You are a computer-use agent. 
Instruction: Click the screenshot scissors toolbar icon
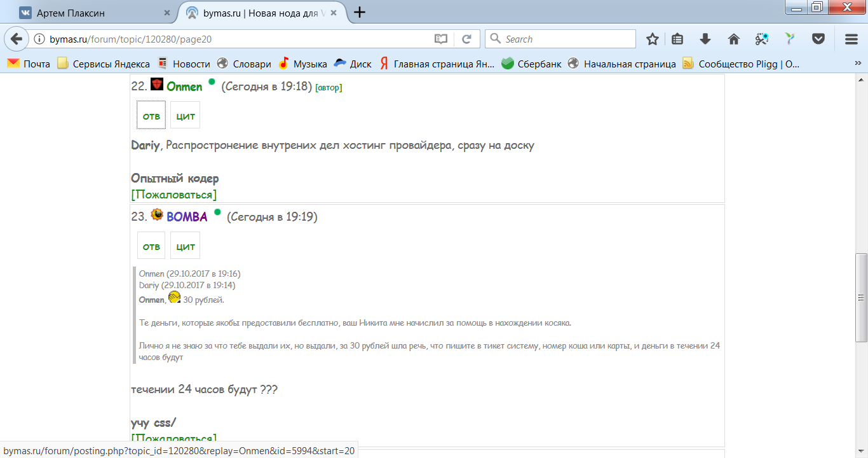tap(762, 39)
